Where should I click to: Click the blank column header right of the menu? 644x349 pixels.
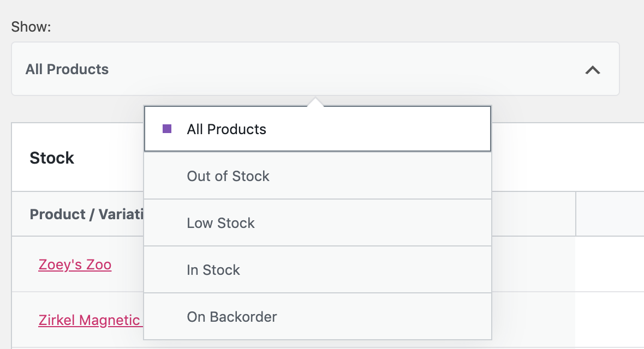610,214
